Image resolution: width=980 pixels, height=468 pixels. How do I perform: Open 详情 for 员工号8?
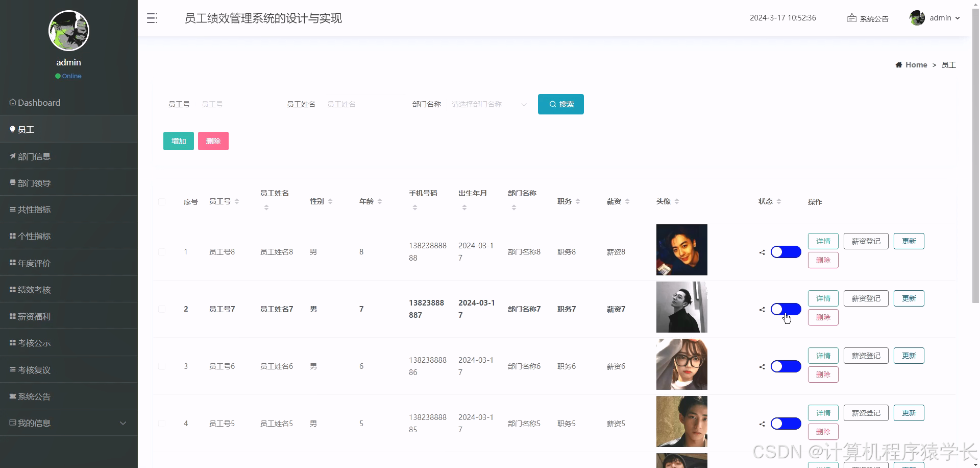(823, 241)
